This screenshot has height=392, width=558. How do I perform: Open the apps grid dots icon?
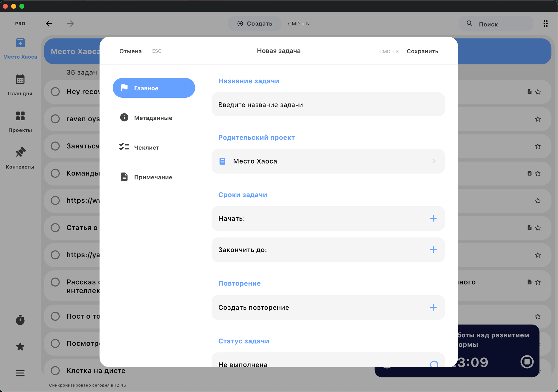(545, 24)
